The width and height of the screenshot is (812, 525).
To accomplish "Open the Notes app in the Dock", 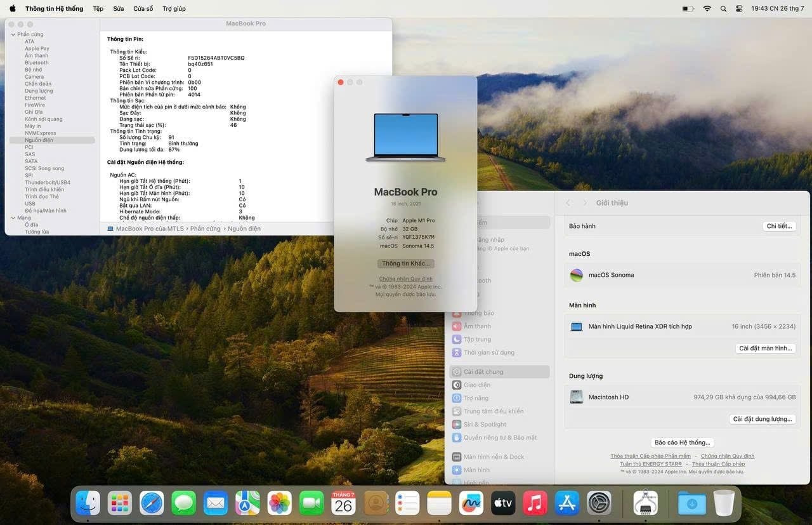I will (439, 503).
